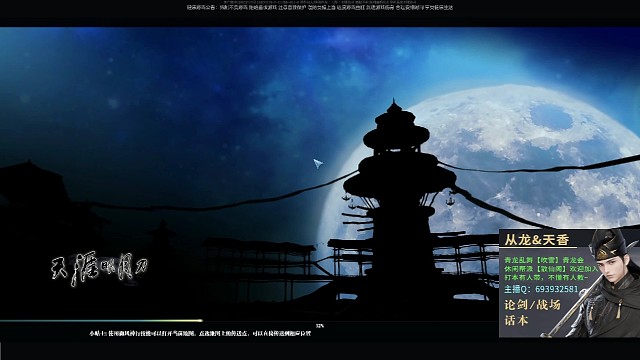Click the 话本 text in overlay
This screenshot has height=360, width=640.
(x=516, y=320)
